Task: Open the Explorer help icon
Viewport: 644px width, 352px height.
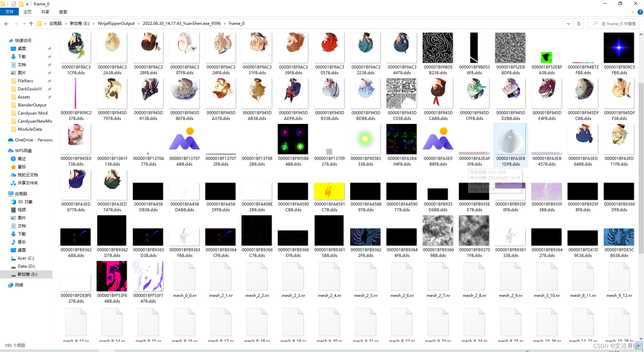Action: [x=640, y=12]
